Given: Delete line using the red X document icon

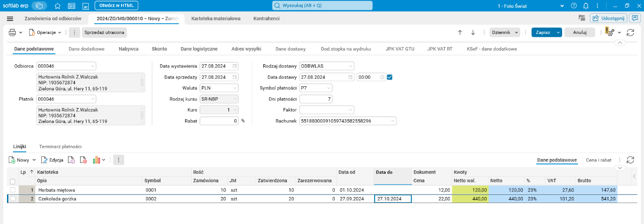Looking at the screenshot, I should coord(84,160).
